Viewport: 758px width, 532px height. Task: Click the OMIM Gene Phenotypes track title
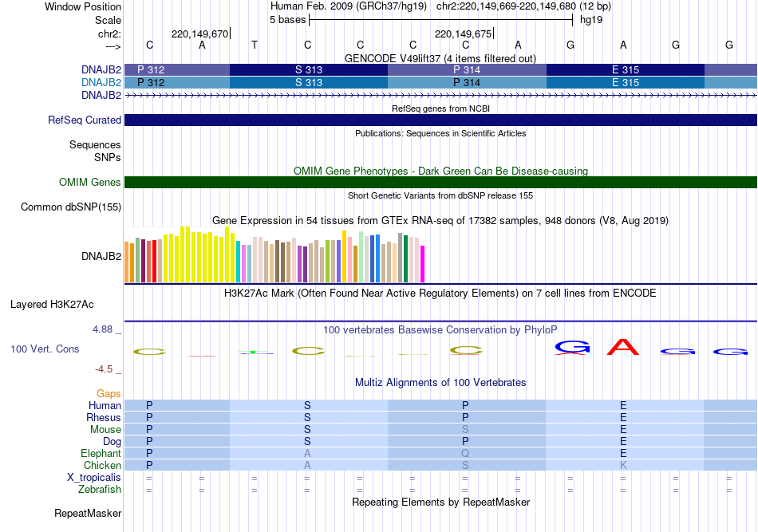point(440,171)
